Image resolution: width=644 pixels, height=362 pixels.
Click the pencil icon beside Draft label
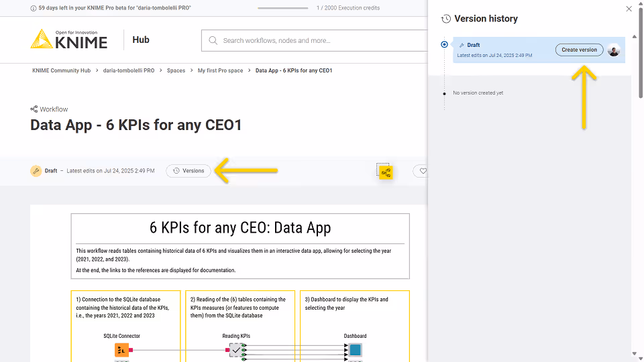[462, 45]
